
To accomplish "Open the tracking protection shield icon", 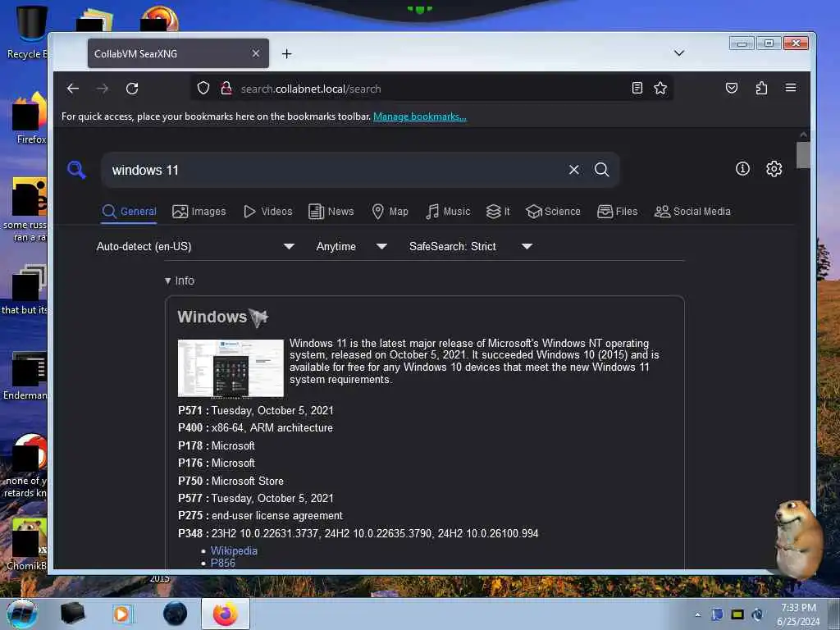I will [203, 88].
